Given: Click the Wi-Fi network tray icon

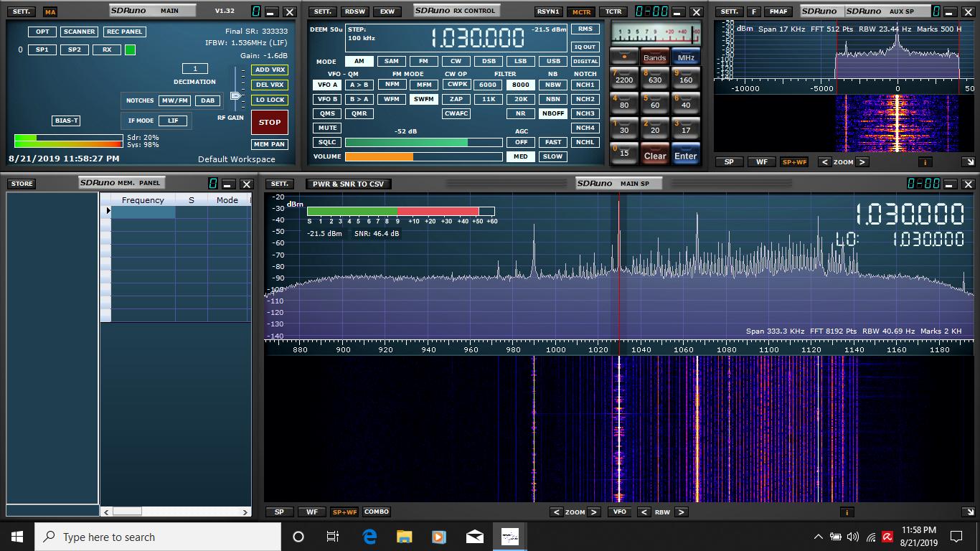Looking at the screenshot, I should click(870, 537).
